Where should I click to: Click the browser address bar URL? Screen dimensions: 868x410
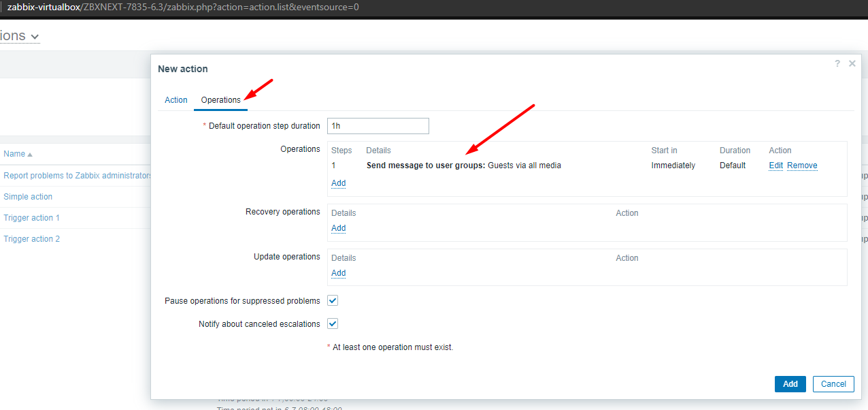click(x=183, y=7)
